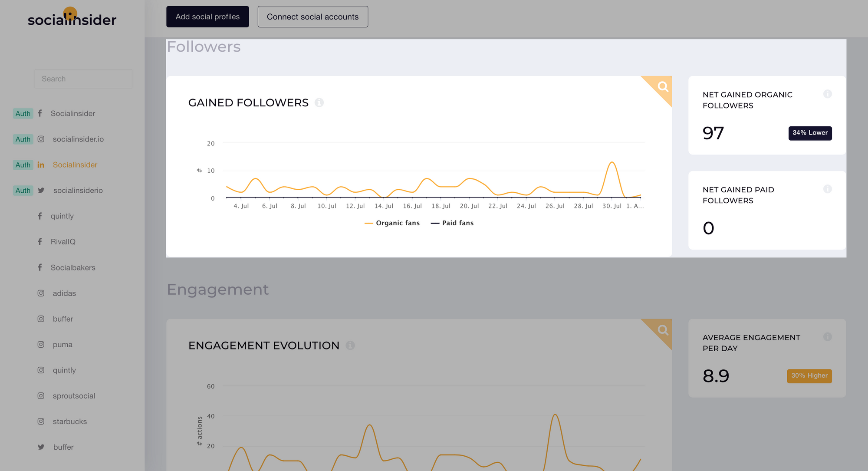The width and height of the screenshot is (868, 471).
Task: Open the Socialinsider Facebook profile
Action: coord(72,113)
